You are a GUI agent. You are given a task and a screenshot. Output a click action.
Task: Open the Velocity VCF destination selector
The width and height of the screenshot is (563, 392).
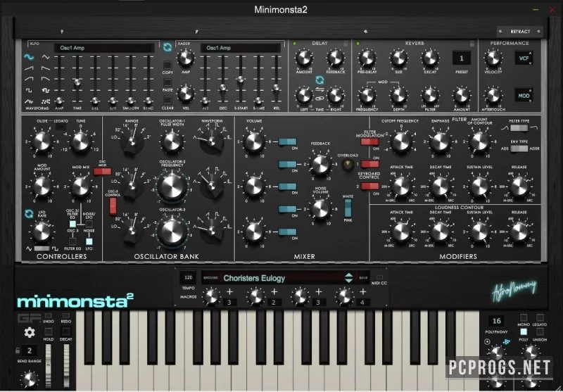(x=524, y=58)
